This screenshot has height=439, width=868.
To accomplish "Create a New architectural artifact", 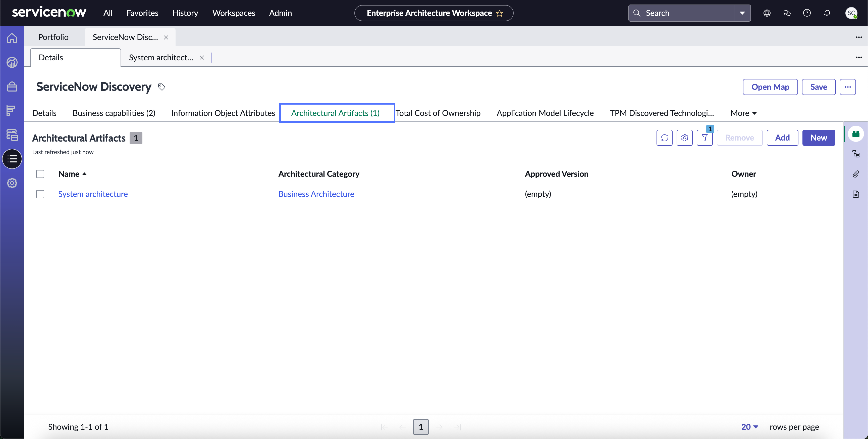I will coord(819,138).
